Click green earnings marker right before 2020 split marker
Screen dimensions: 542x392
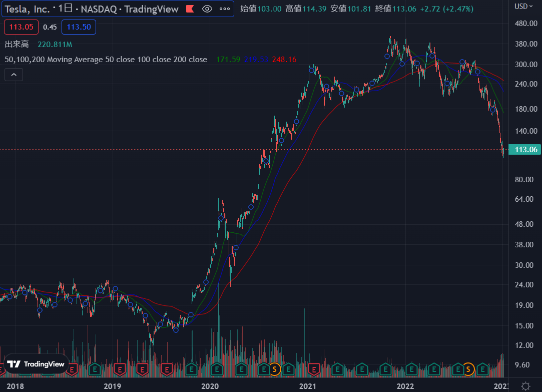[264, 369]
